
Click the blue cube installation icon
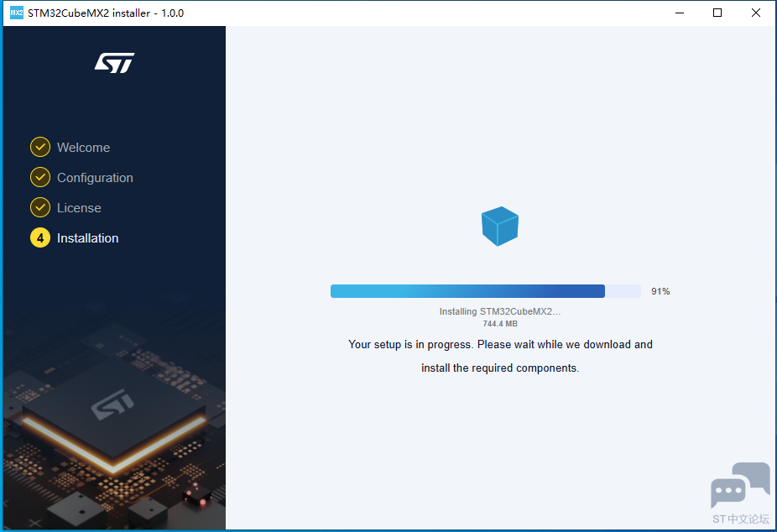tap(500, 227)
